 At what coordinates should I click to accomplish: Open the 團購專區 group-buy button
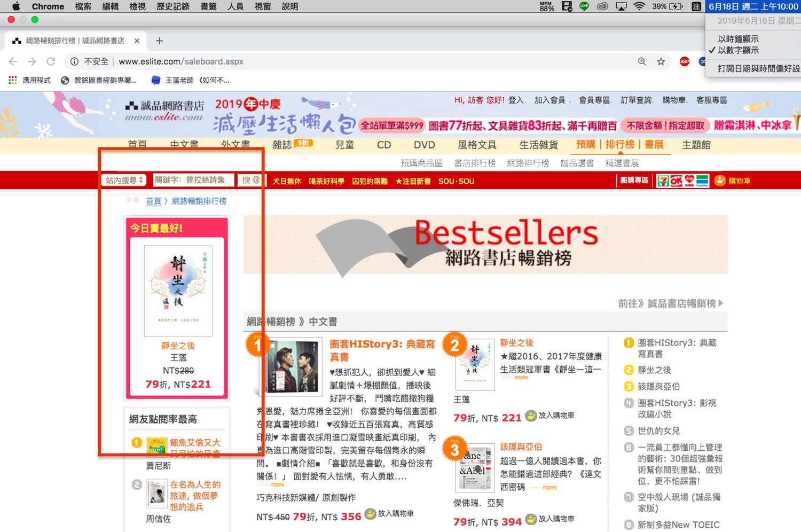click(x=634, y=181)
